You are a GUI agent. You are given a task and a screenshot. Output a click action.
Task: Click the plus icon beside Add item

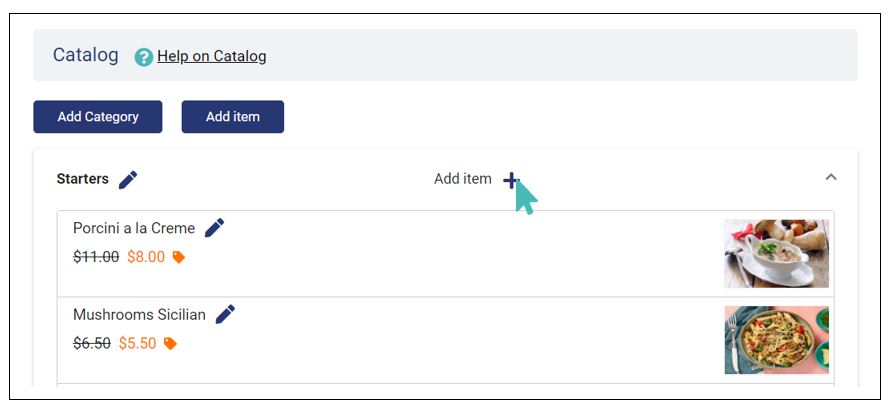click(511, 180)
